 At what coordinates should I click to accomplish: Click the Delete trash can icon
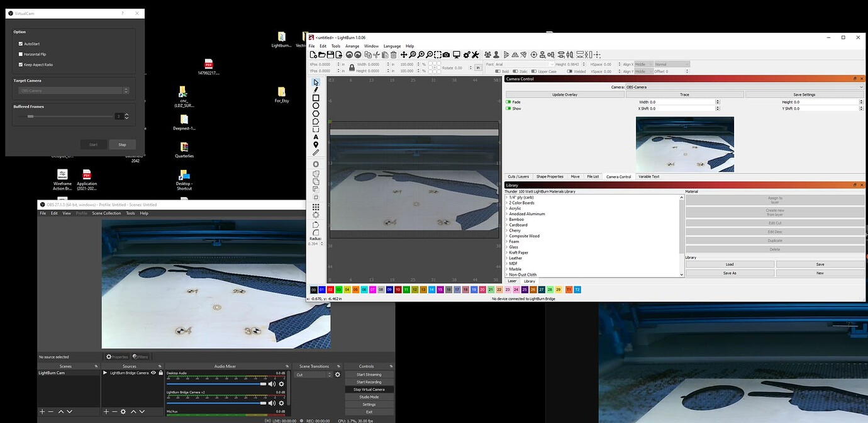[394, 55]
